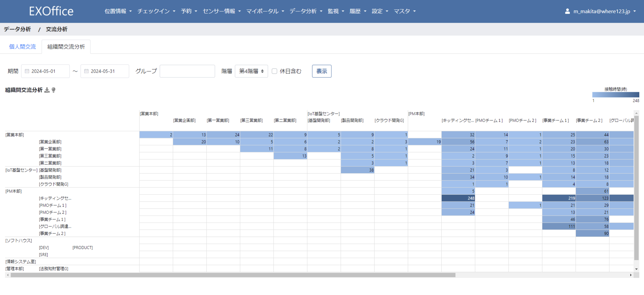This screenshot has height=295, width=644.
Task: Click the データ分析 breadcrumb link
Action: click(x=17, y=29)
